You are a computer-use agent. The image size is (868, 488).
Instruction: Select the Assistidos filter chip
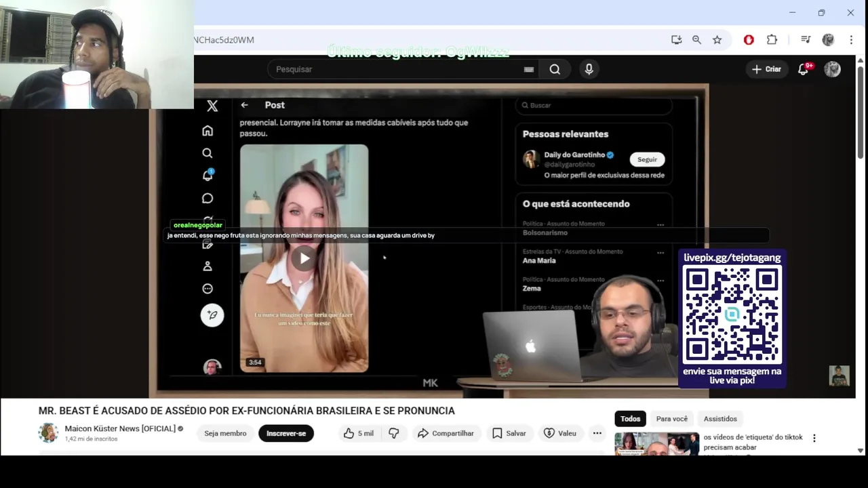pos(720,419)
